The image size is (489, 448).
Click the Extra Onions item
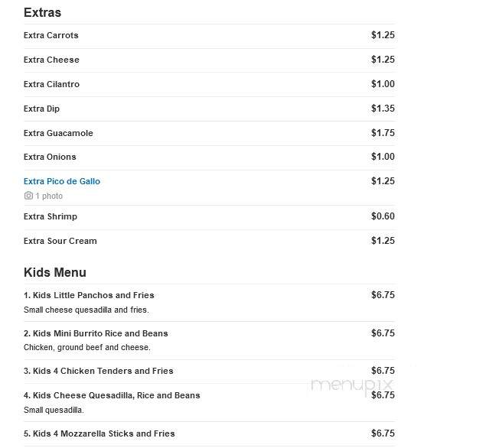pyautogui.click(x=50, y=157)
